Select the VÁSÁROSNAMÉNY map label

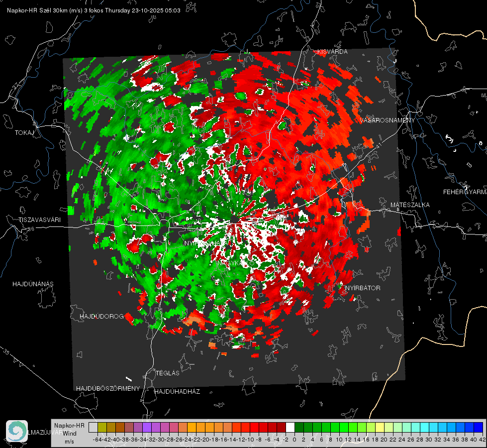(388, 120)
